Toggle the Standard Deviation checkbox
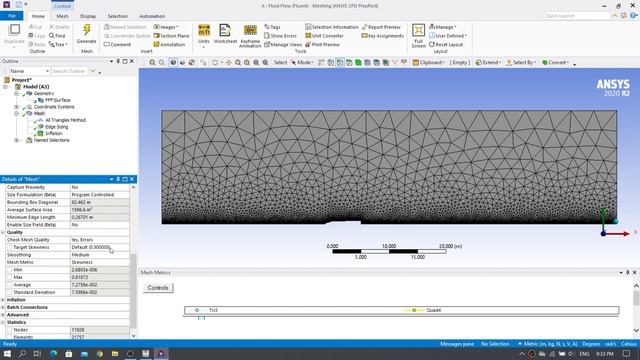 tap(10, 292)
